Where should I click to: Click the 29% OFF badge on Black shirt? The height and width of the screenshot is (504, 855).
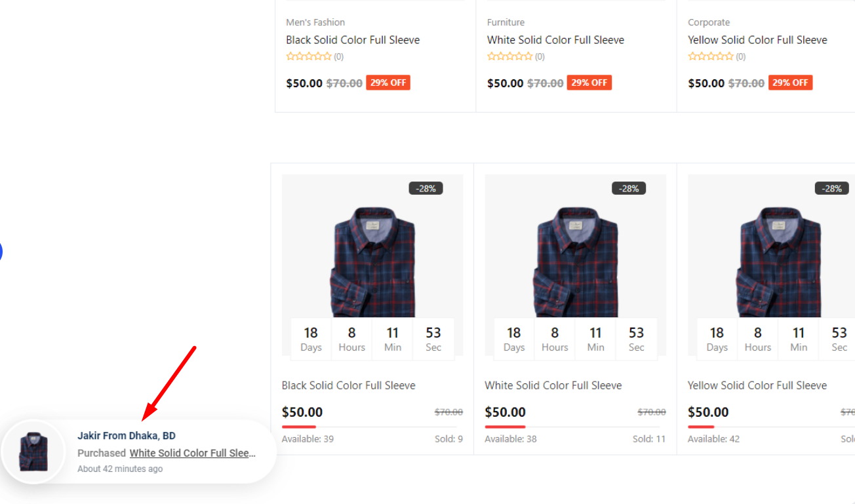click(x=388, y=83)
